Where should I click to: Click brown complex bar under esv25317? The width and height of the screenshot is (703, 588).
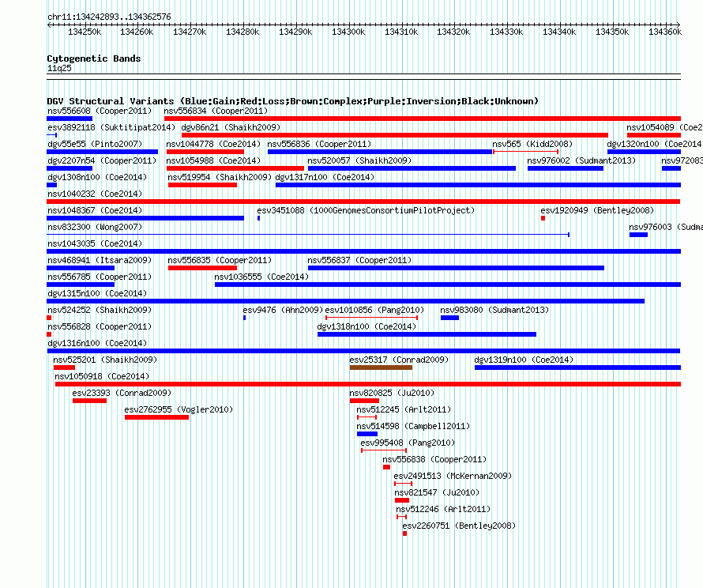click(x=381, y=367)
